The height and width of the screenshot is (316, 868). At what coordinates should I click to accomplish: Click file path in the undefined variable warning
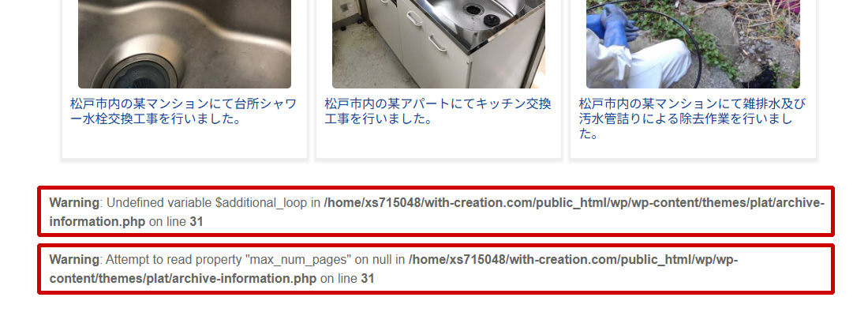[x=437, y=212]
